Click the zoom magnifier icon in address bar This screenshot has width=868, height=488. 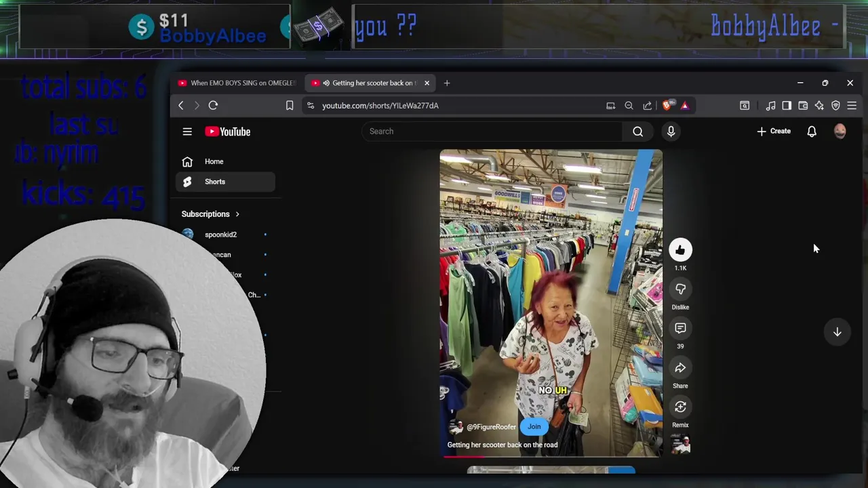629,106
